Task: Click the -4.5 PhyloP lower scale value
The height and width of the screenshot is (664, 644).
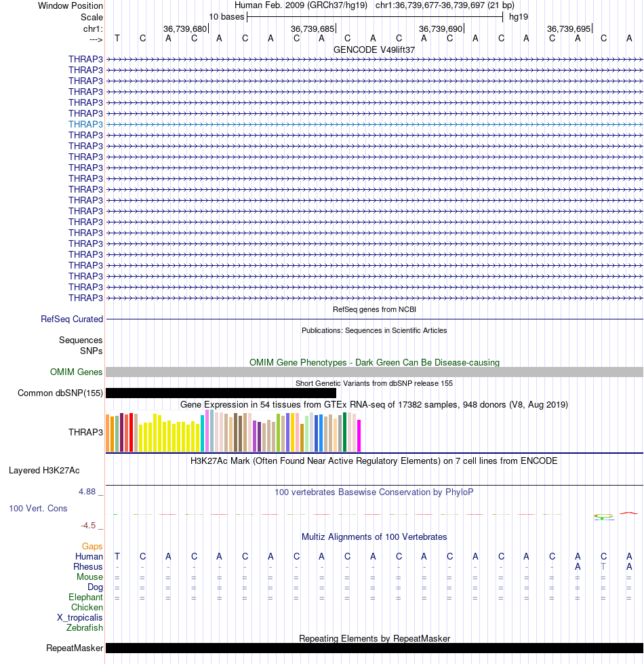Action: tap(88, 526)
